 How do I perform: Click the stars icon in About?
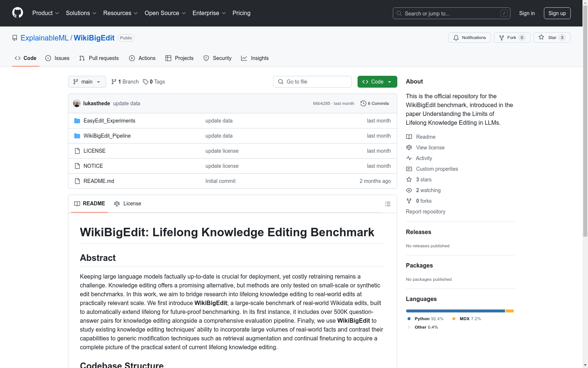[x=409, y=180]
